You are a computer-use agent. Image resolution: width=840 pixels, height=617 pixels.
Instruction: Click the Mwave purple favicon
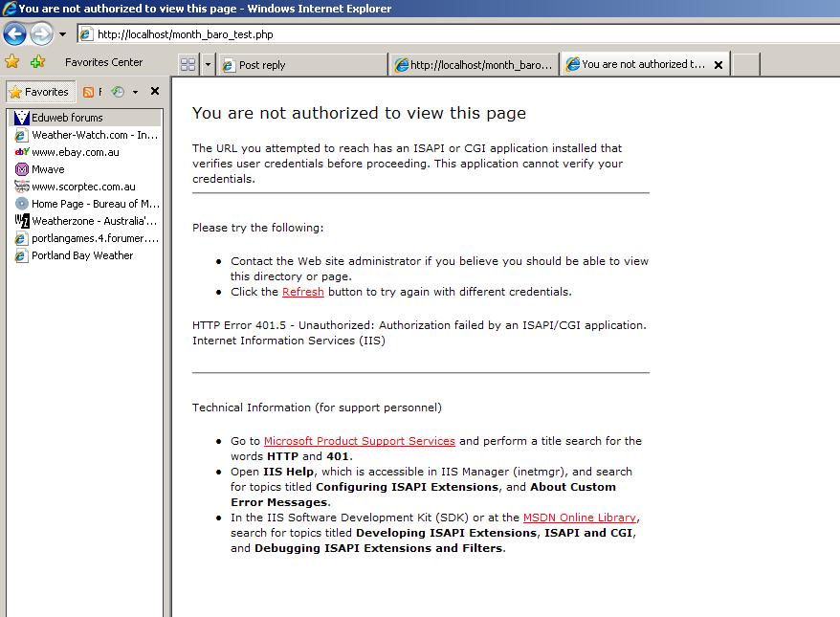click(x=21, y=169)
